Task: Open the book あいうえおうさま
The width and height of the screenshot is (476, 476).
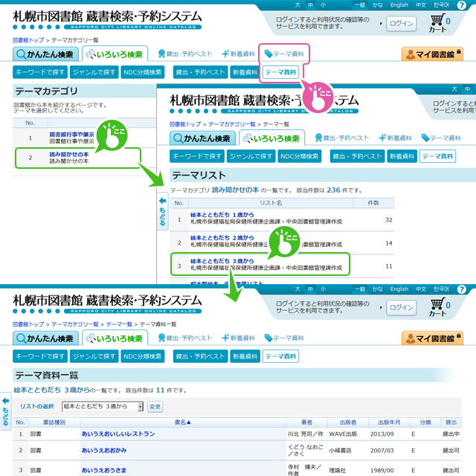Action: click(104, 470)
